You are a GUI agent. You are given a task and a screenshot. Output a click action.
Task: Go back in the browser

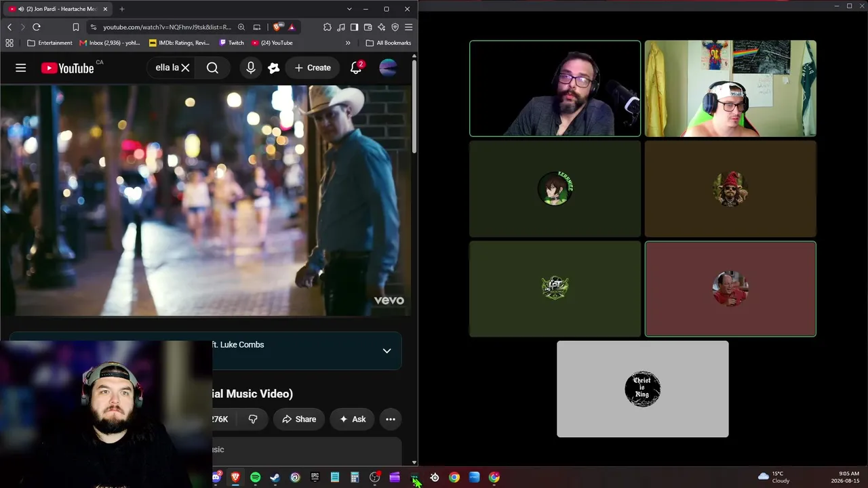[x=9, y=27]
